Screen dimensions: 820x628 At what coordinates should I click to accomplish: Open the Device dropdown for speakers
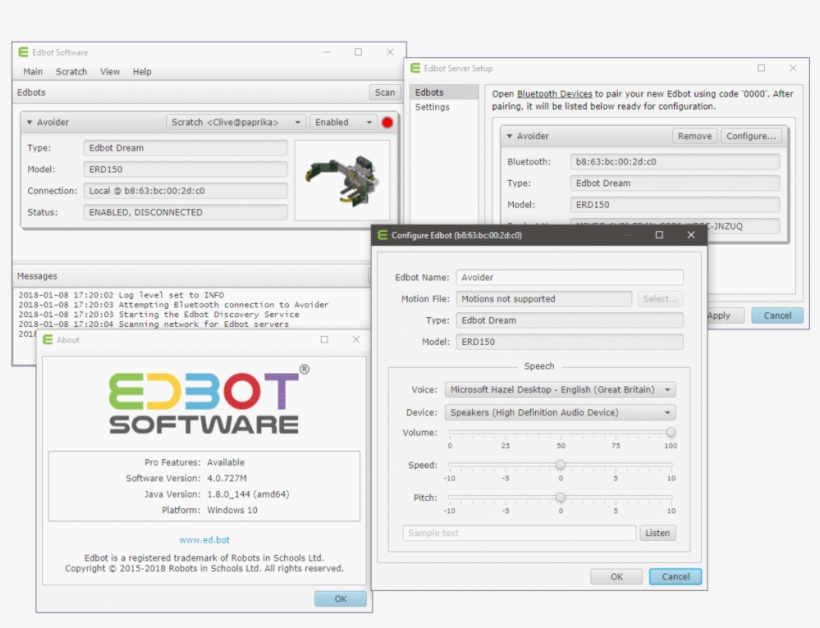pos(560,413)
